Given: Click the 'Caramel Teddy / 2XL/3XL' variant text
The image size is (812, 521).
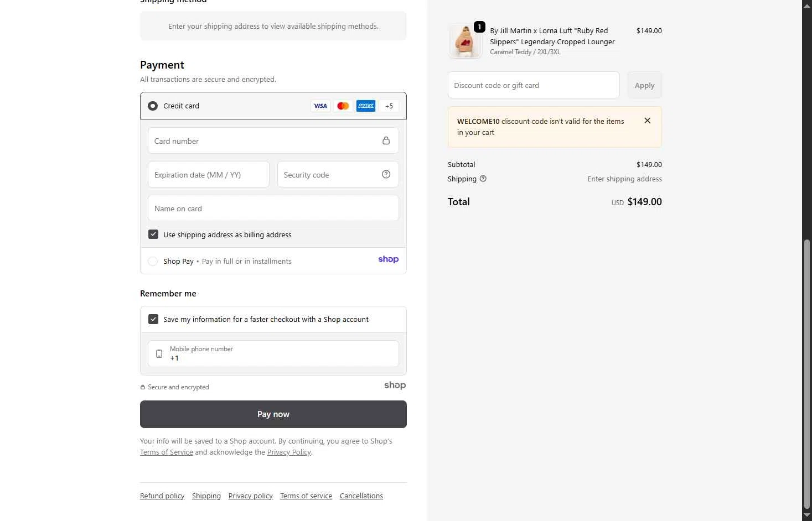Looking at the screenshot, I should click(x=525, y=52).
